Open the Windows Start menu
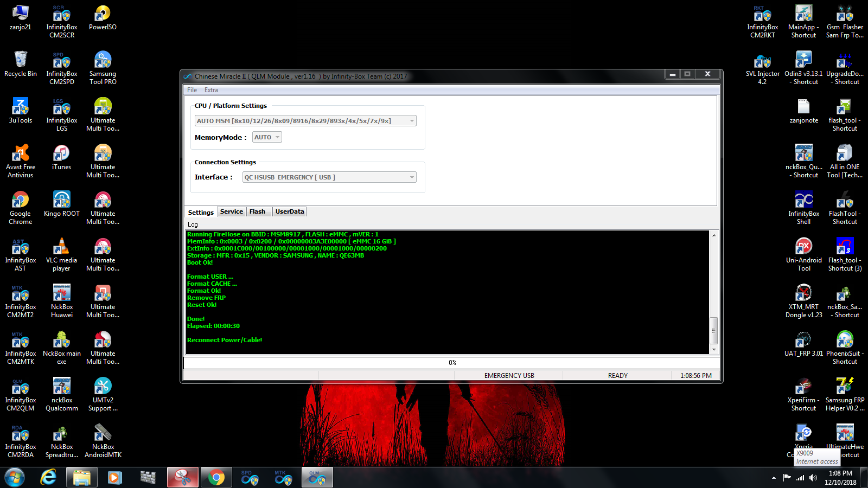The height and width of the screenshot is (488, 868). tap(15, 478)
